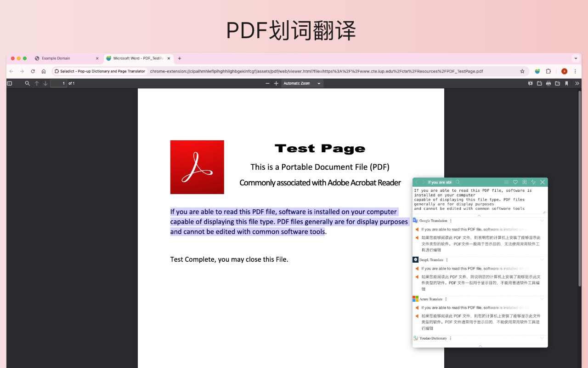Open the Azure Translate options menu
This screenshot has height=368, width=588.
pos(447,299)
